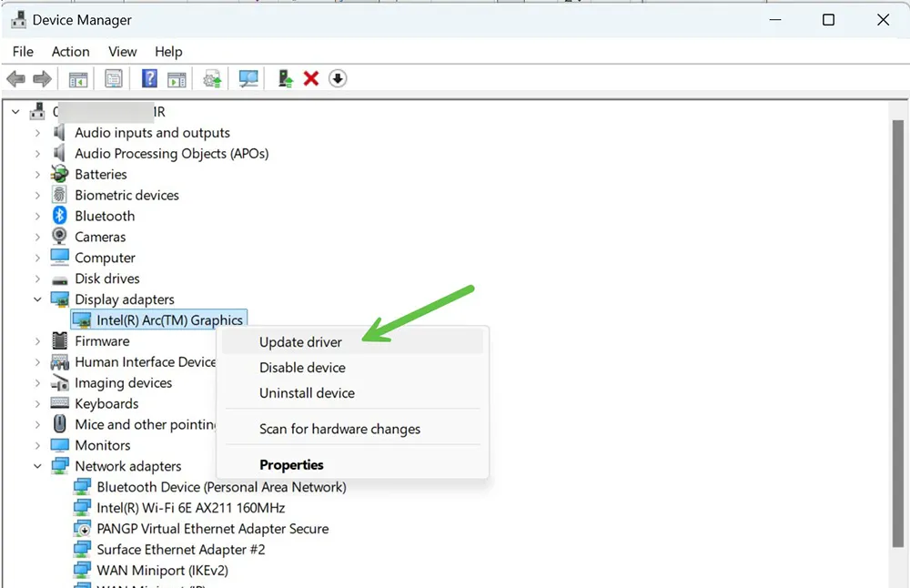
Task: Click the Forward navigation arrow
Action: point(42,78)
